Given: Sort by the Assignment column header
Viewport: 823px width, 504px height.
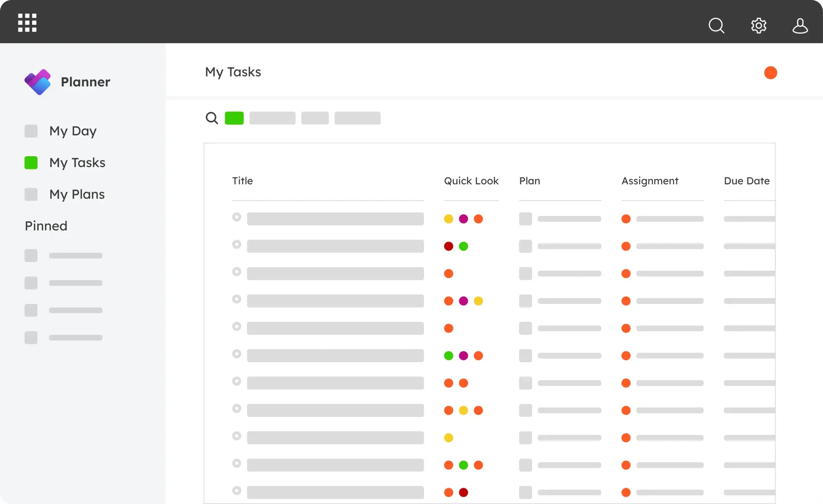Looking at the screenshot, I should (x=650, y=181).
